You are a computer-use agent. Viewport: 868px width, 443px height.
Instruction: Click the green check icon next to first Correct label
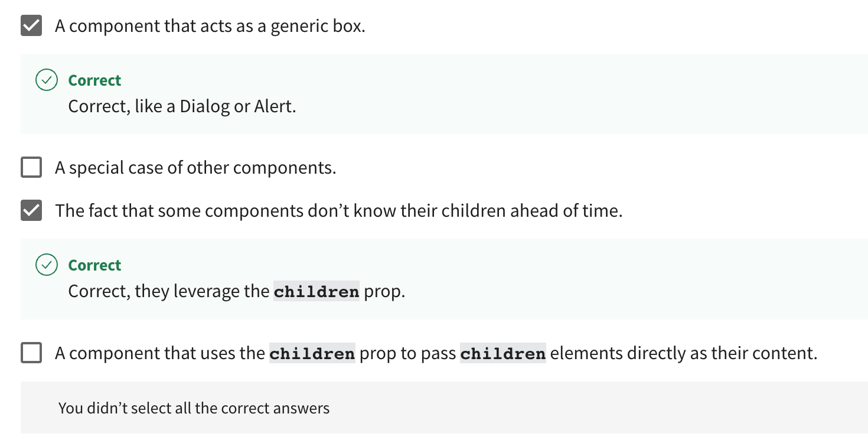coord(47,80)
